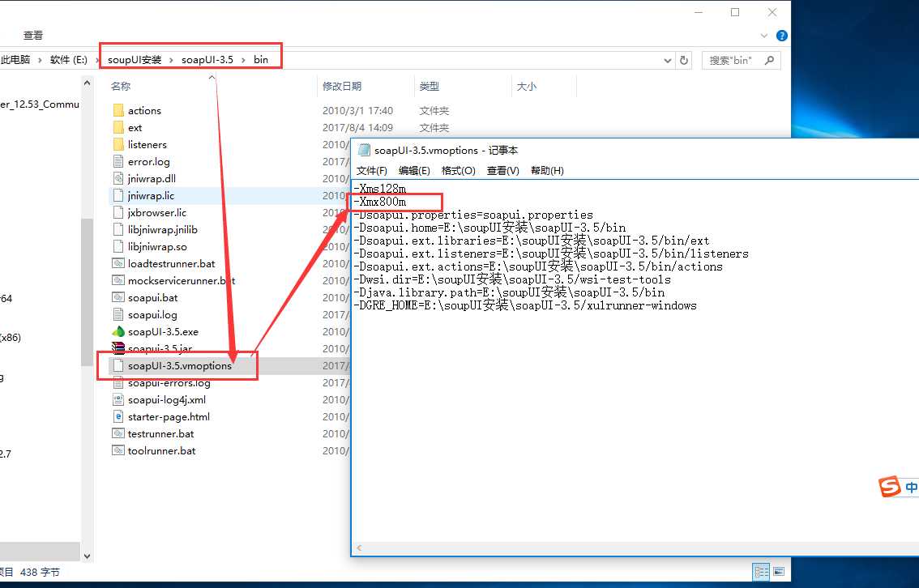The height and width of the screenshot is (588, 919).
Task: Select the testrunner.bat batch icon
Action: tap(118, 433)
